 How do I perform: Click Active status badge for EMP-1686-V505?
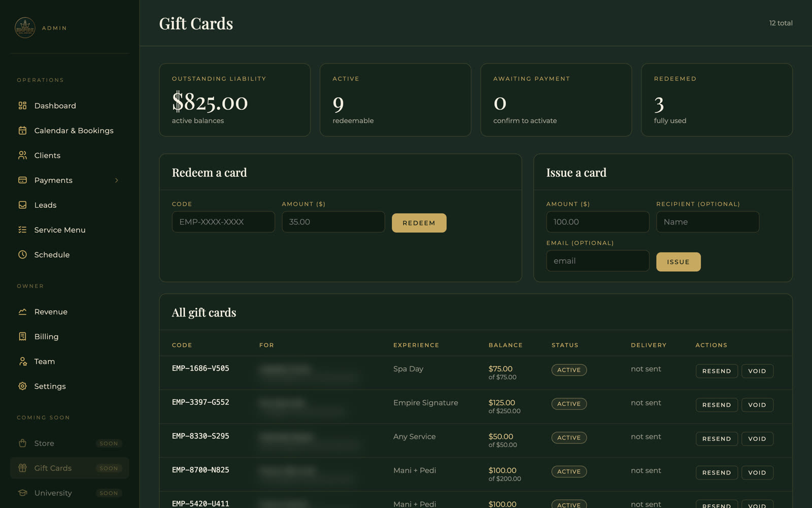click(569, 370)
